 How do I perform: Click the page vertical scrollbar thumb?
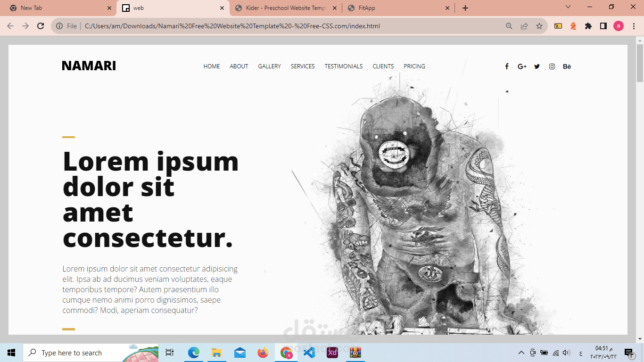(x=640, y=63)
